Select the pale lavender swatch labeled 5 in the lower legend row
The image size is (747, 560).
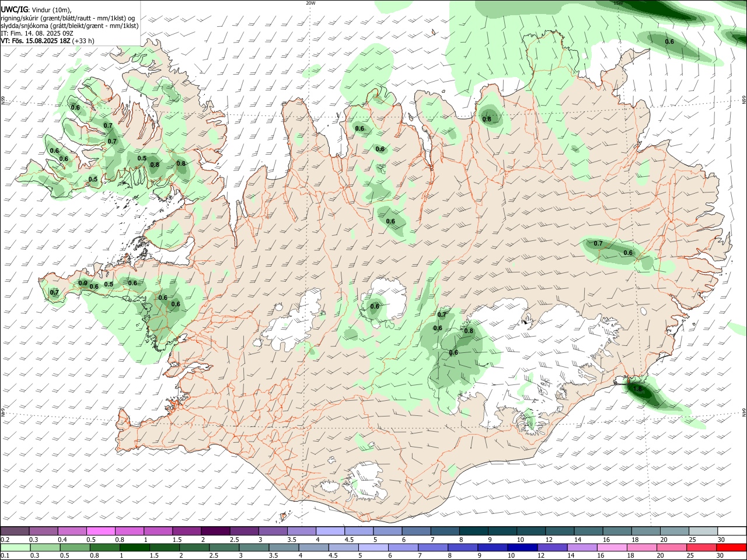click(373, 548)
